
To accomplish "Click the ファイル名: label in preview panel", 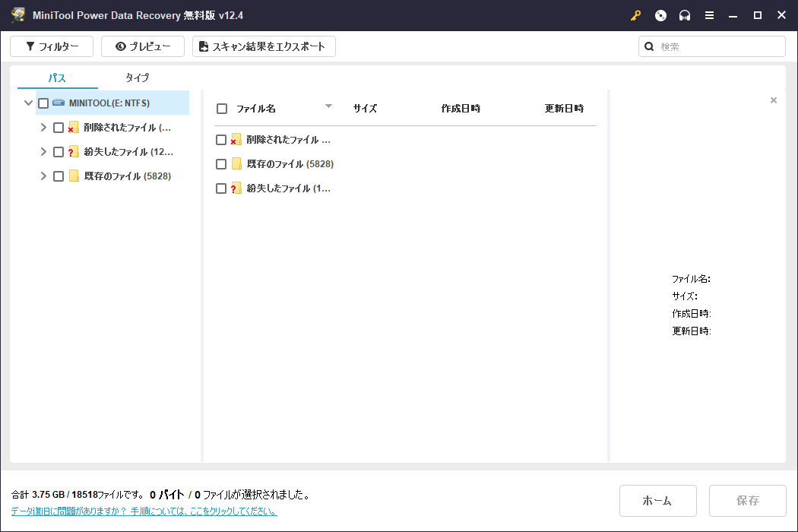I will coord(691,278).
